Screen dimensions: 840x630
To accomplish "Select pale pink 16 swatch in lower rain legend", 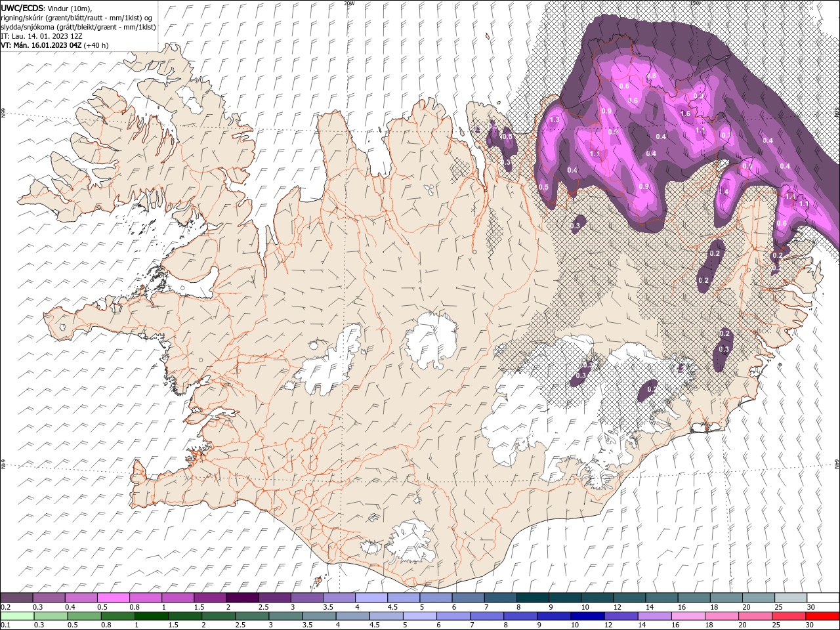I will pos(689,616).
